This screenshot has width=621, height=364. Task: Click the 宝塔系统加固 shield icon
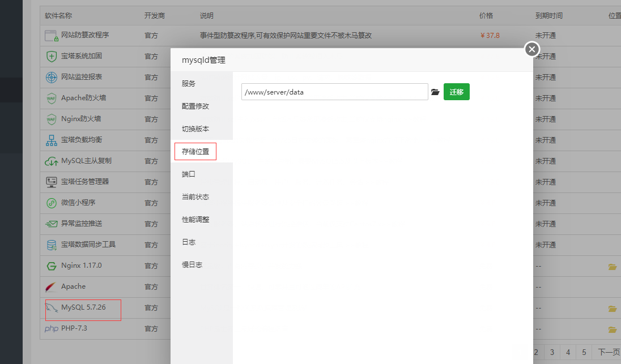pyautogui.click(x=52, y=57)
